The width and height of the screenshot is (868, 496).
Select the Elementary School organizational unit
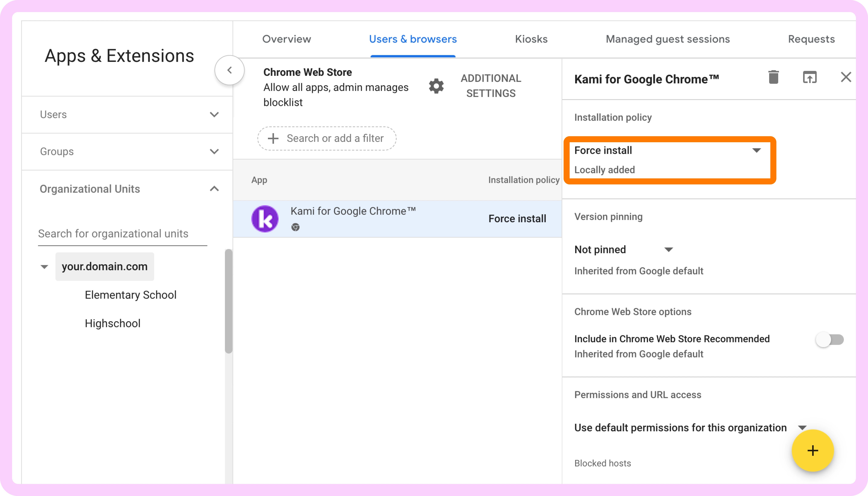click(x=131, y=295)
